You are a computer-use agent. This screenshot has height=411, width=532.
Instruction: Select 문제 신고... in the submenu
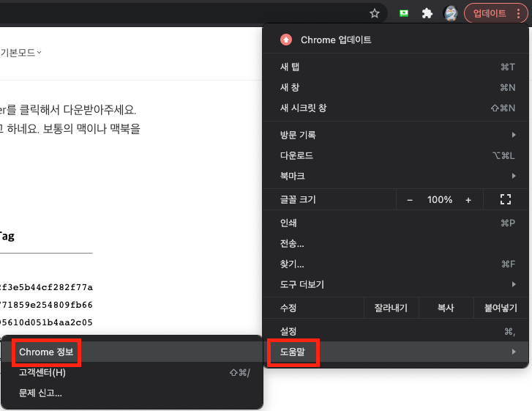tap(132, 393)
